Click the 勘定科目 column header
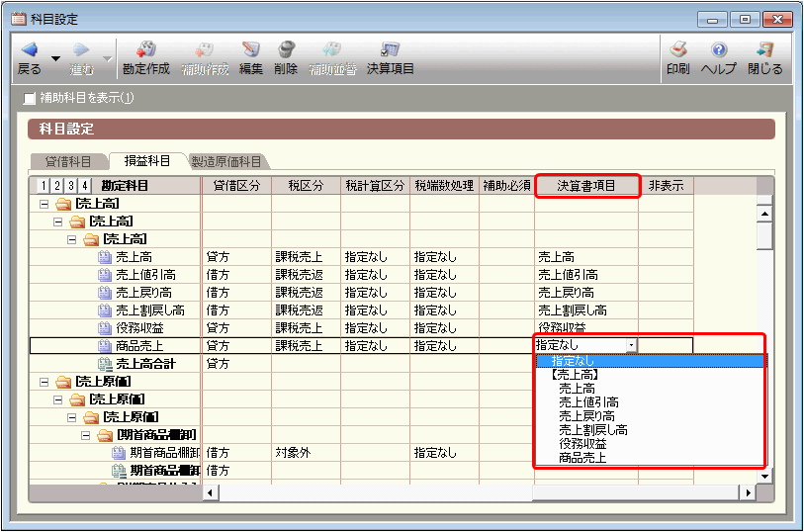This screenshot has width=804, height=532. tap(125, 186)
